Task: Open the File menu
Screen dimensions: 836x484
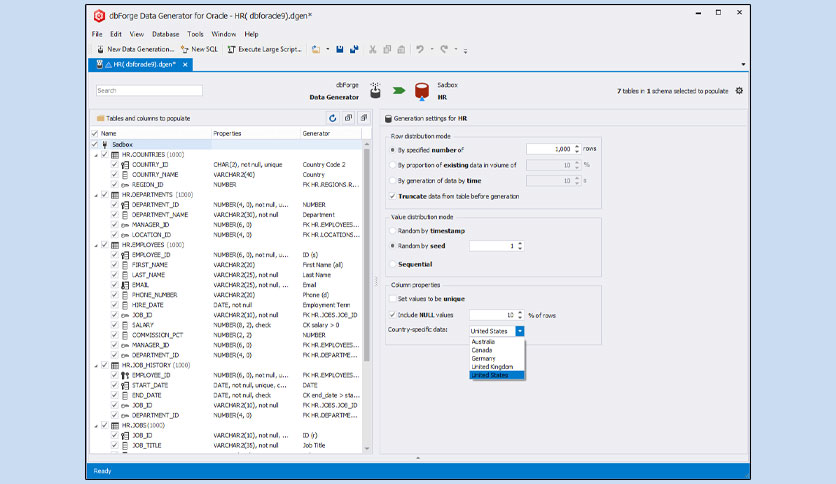Action: 97,34
